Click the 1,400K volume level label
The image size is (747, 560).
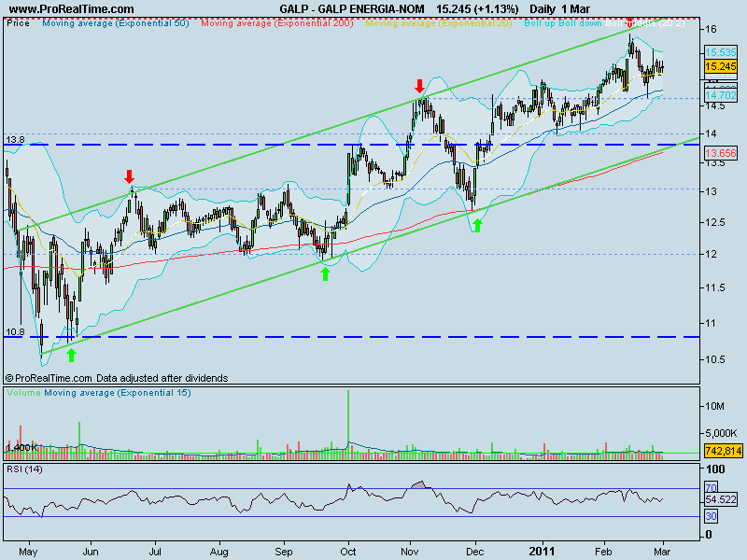[x=21, y=448]
